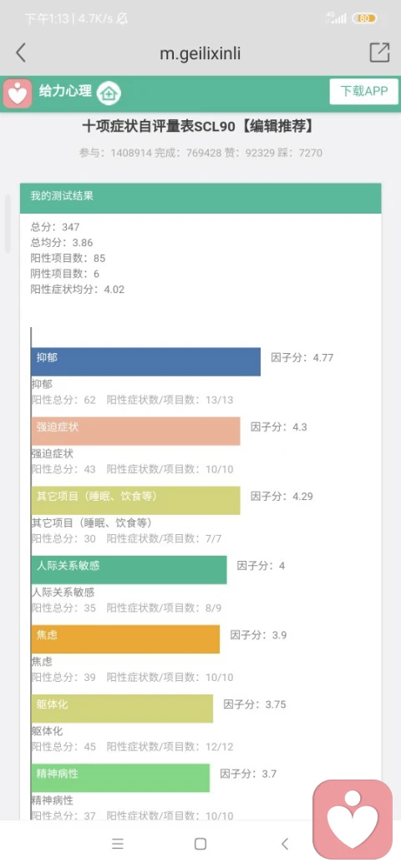Select the 我的测试结果 header tab
The image size is (401, 868).
point(200,198)
